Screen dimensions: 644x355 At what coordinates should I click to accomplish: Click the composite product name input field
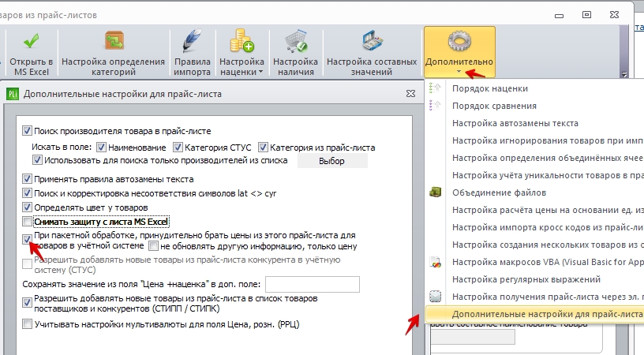(x=473, y=337)
